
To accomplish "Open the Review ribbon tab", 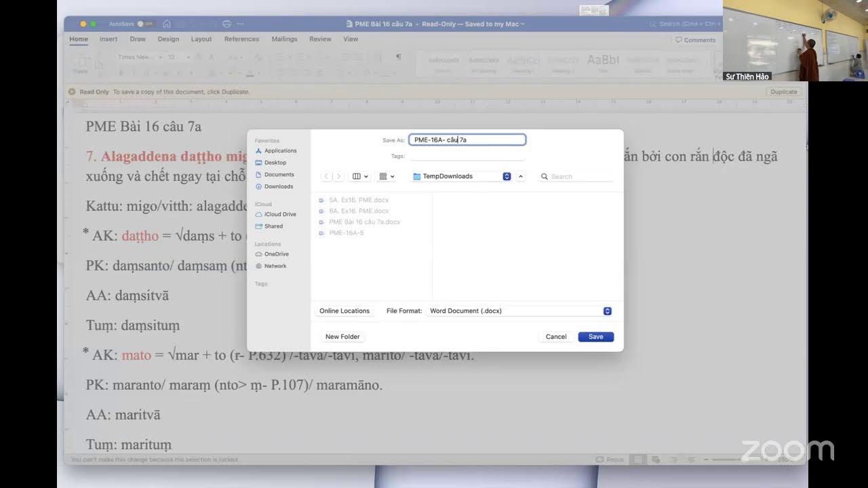I will (x=320, y=39).
